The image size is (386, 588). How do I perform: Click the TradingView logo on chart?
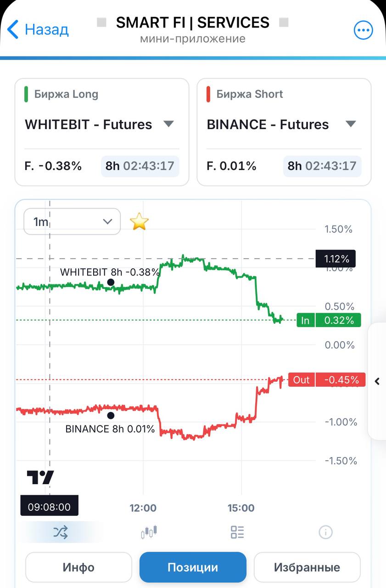(x=40, y=478)
